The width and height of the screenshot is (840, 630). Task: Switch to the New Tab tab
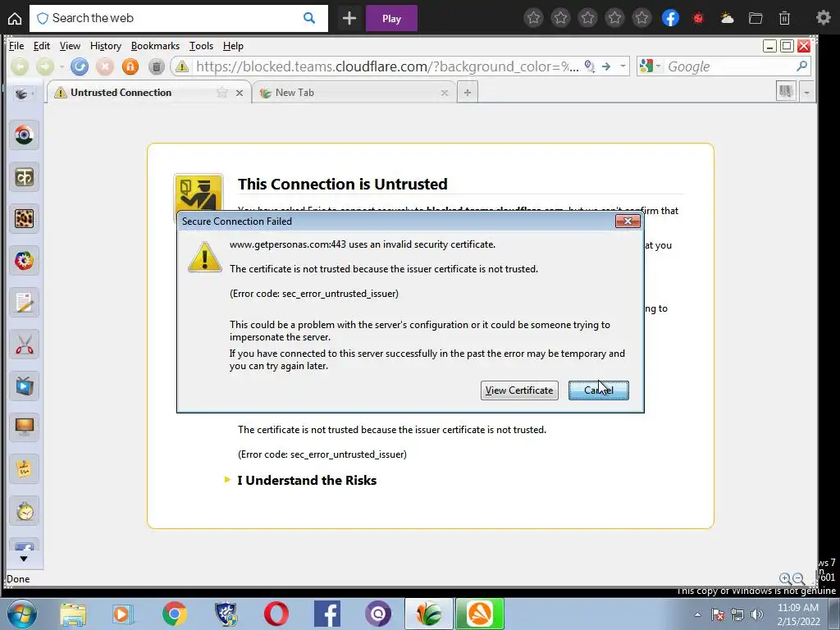[x=354, y=93]
